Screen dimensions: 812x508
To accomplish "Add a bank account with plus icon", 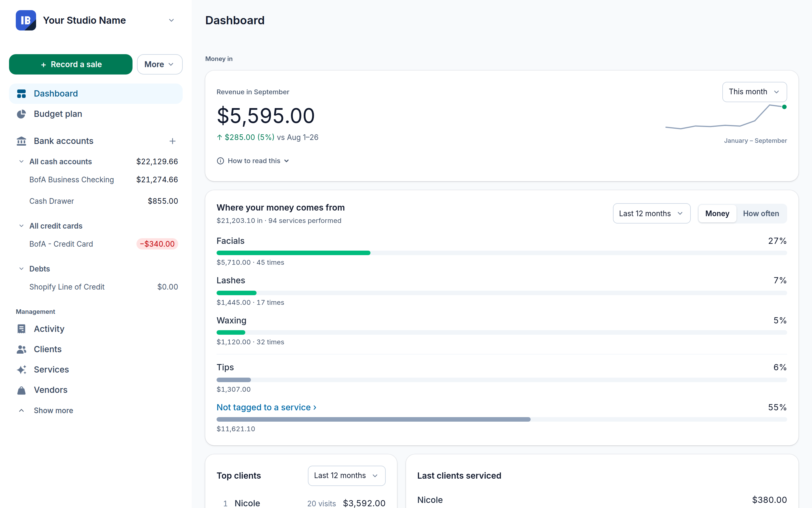I will (x=173, y=141).
